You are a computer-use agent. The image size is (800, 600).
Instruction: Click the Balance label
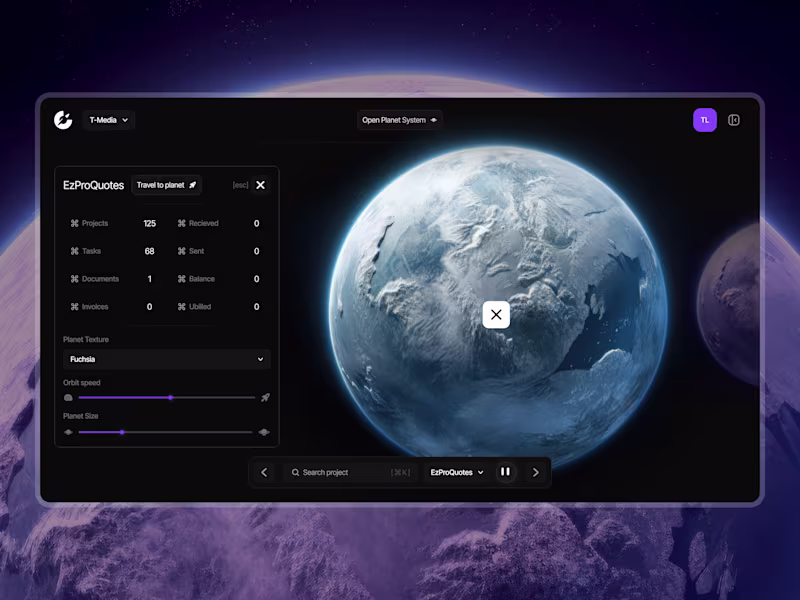click(202, 279)
